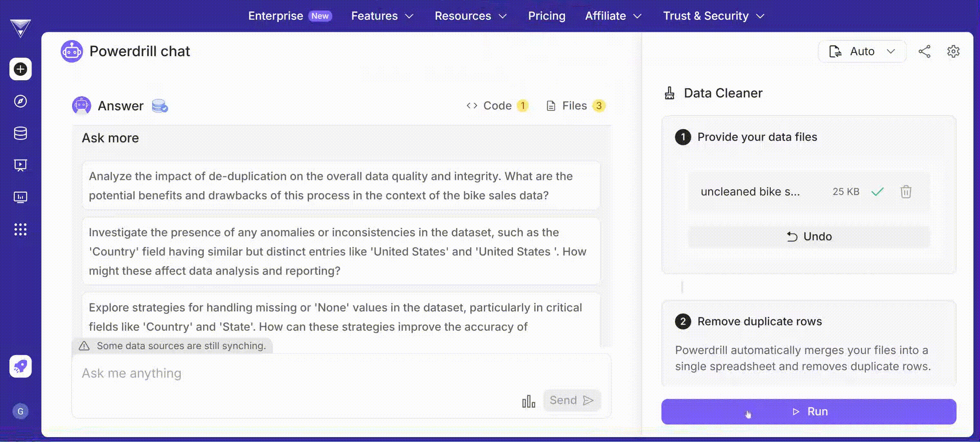The width and height of the screenshot is (980, 442).
Task: Click the Undo button
Action: (809, 237)
